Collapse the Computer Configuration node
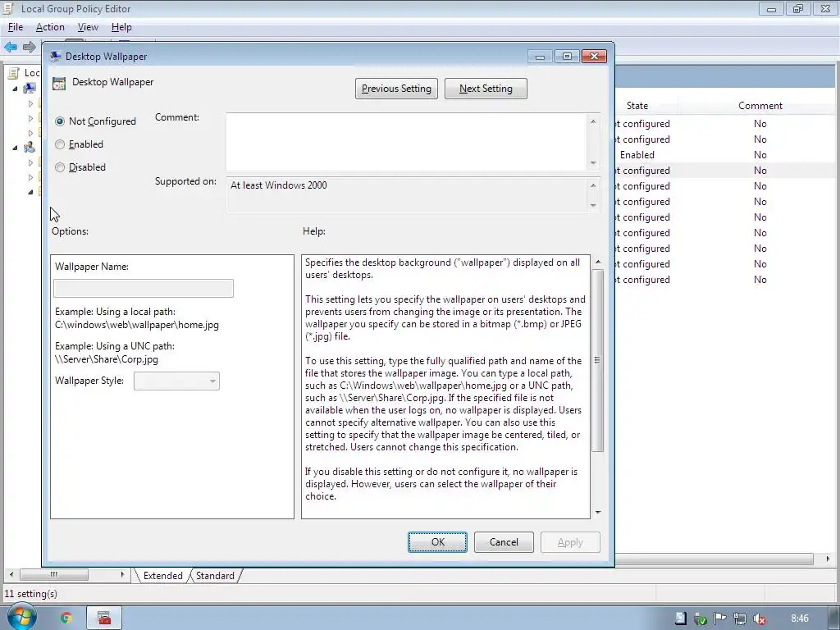The image size is (840, 630). coord(15,89)
